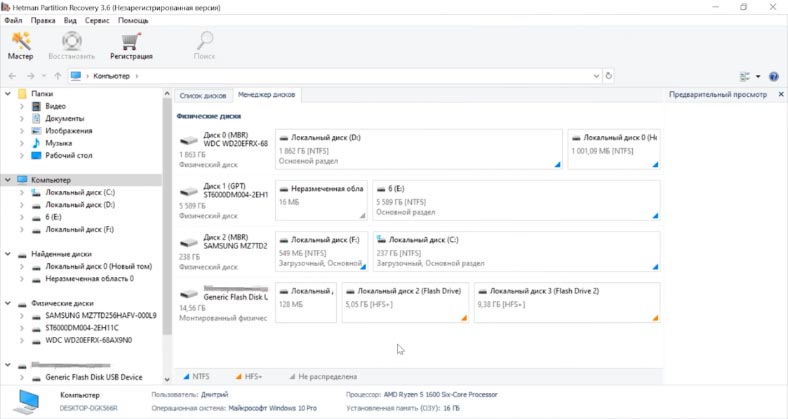Collapse the Физические диски tree node
Screen dimensions: 788x419
point(8,303)
